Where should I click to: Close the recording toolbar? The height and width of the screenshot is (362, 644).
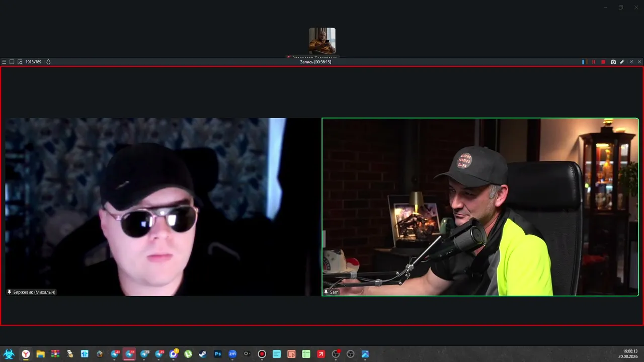[x=639, y=62]
